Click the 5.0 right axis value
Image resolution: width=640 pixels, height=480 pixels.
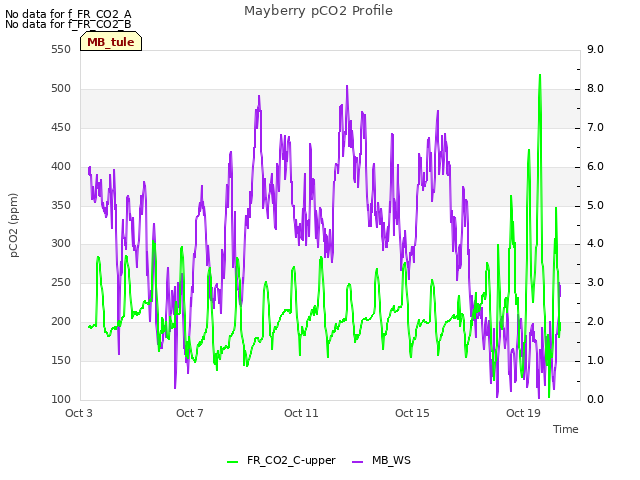coord(595,205)
